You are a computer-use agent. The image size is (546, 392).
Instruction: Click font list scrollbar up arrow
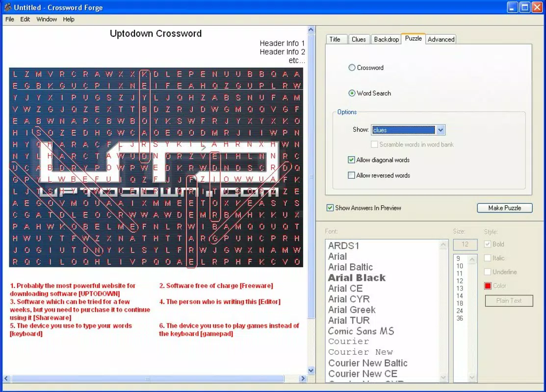443,245
